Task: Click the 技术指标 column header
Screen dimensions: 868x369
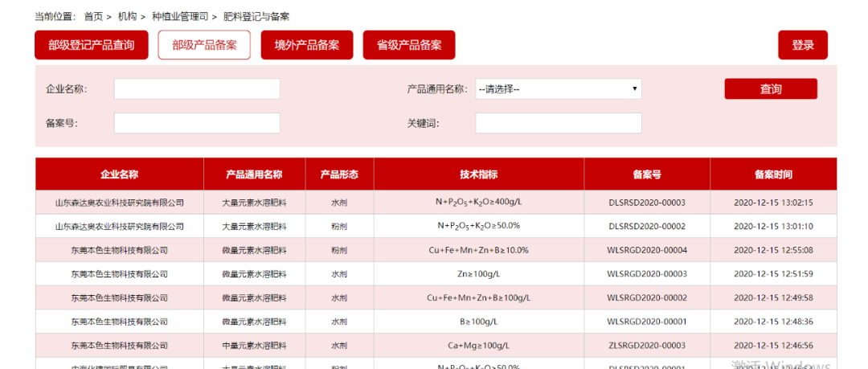Action: (x=478, y=174)
